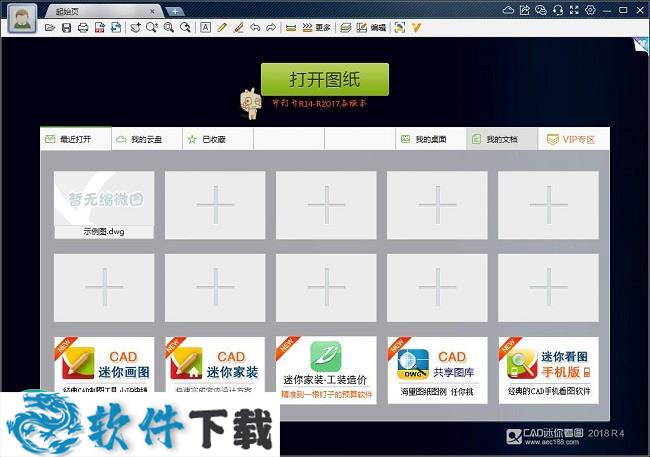This screenshot has height=457, width=650.
Task: Select the pan/move view tool
Action: tap(135, 28)
